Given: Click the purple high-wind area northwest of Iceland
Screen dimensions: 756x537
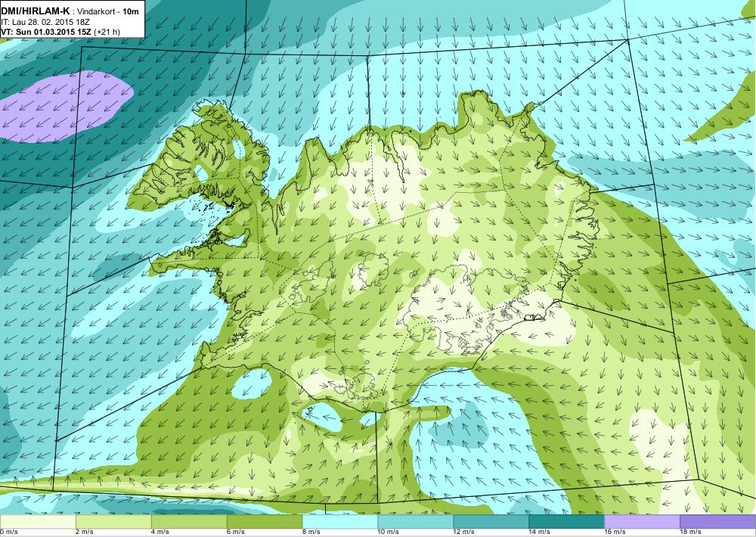Looking at the screenshot, I should click(x=65, y=106).
